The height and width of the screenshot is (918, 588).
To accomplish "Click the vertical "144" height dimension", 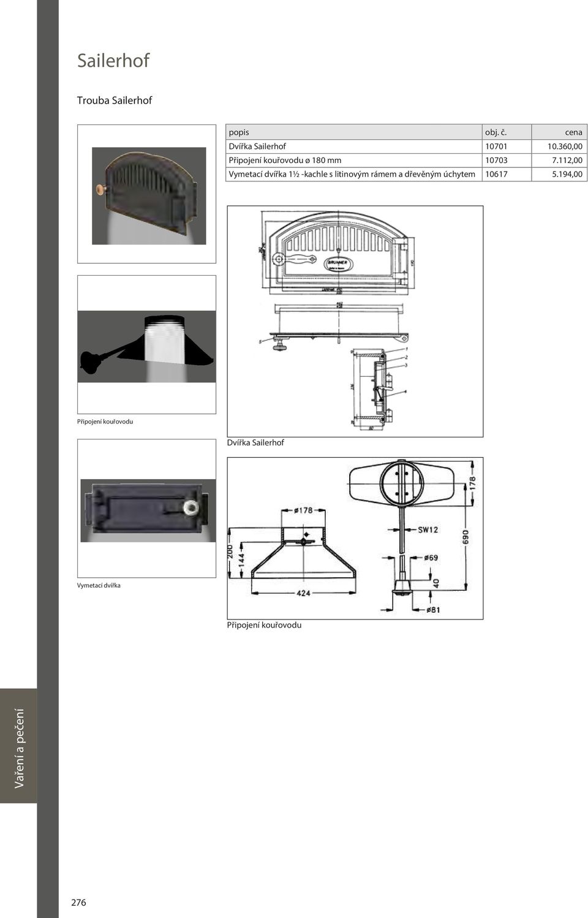I will [242, 559].
